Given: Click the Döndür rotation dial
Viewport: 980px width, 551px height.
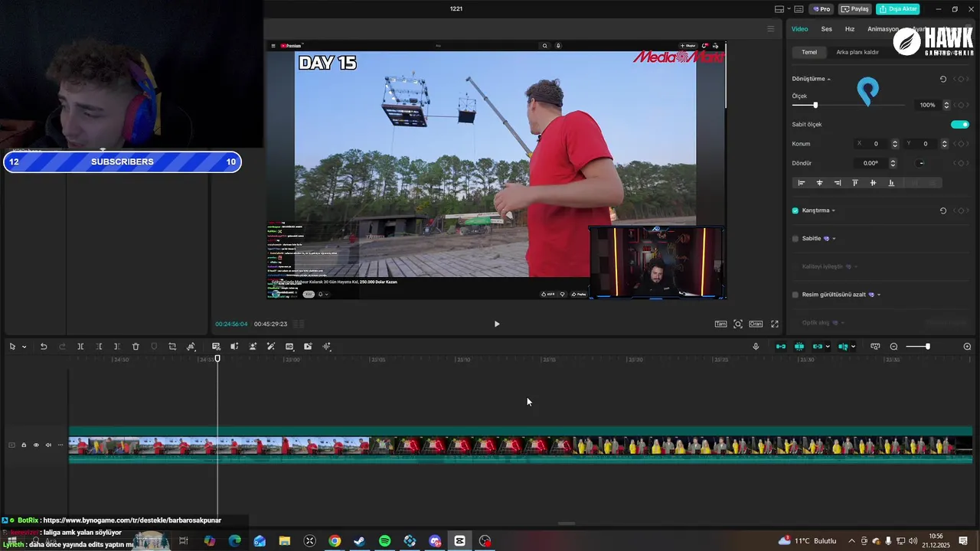Looking at the screenshot, I should point(921,163).
